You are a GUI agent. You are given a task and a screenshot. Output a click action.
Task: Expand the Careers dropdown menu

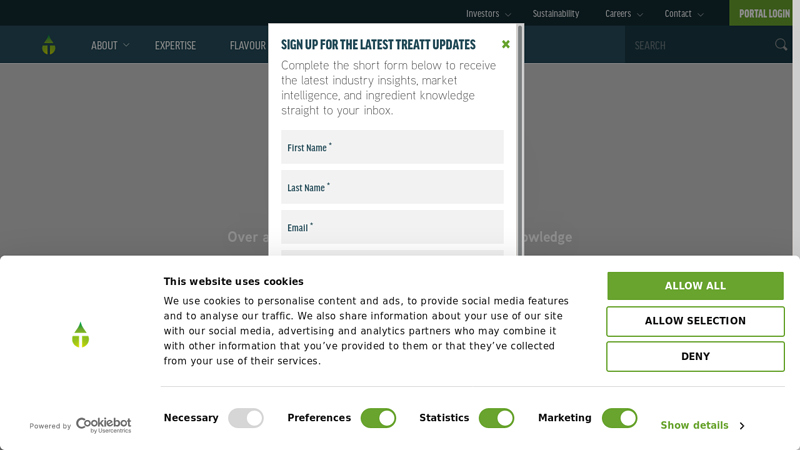tap(623, 14)
